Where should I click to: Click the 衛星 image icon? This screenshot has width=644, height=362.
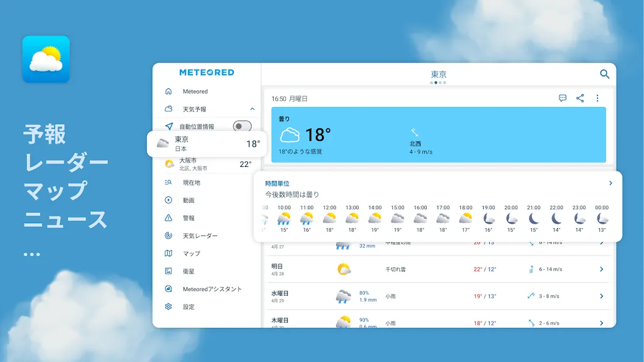168,271
